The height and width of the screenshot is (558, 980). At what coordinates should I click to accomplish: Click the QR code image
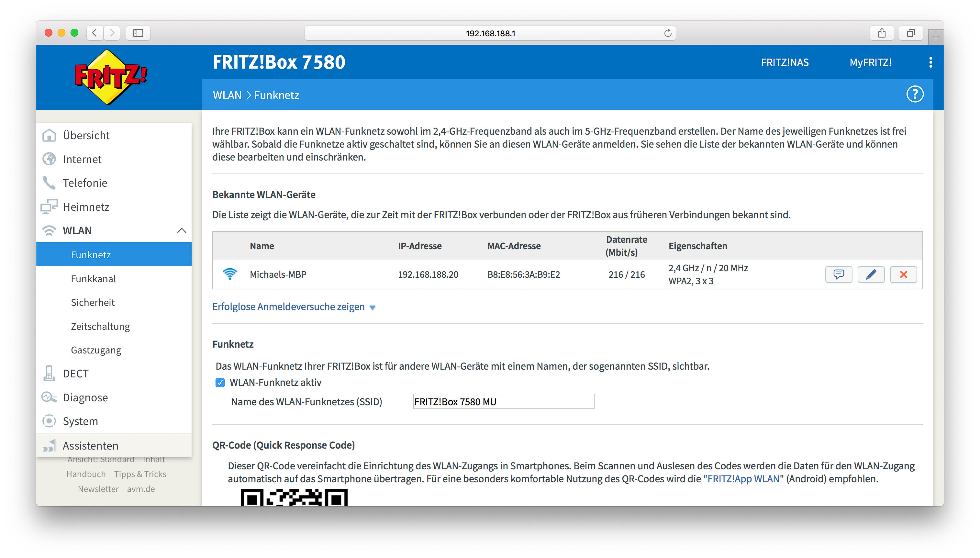pos(294,497)
